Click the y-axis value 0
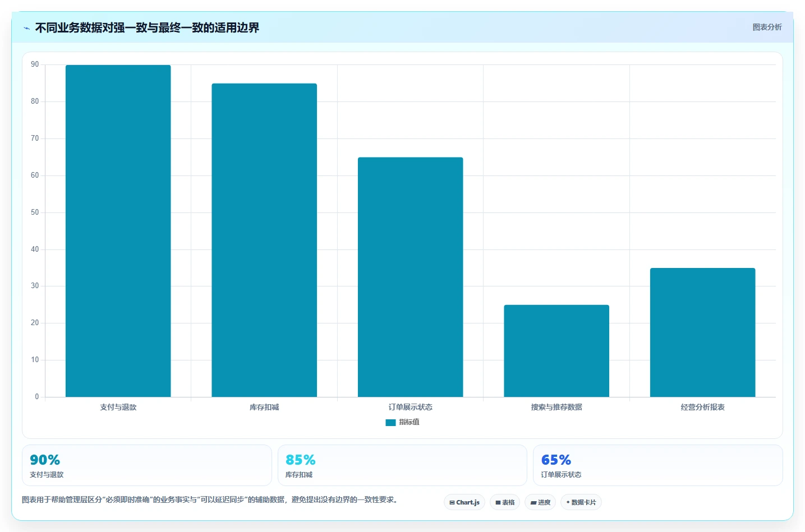The height and width of the screenshot is (532, 805). coord(37,397)
